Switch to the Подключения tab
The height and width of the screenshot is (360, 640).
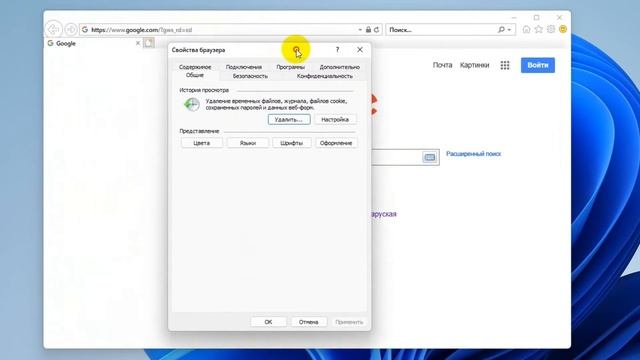tap(244, 67)
